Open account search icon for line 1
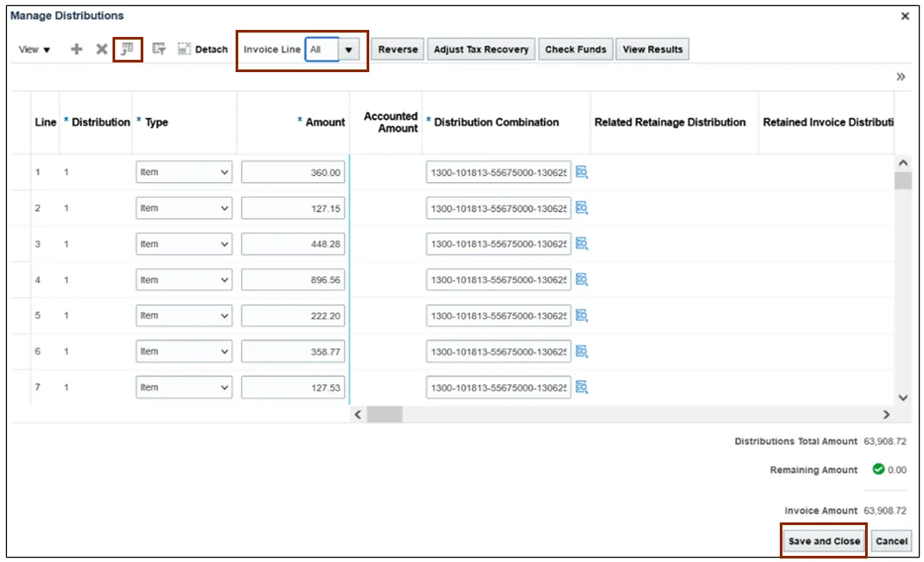Screen dimensions: 924x562 [x=581, y=172]
